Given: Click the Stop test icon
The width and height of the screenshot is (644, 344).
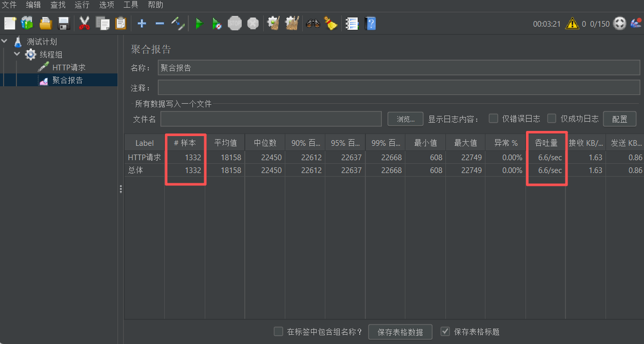Looking at the screenshot, I should tap(235, 23).
